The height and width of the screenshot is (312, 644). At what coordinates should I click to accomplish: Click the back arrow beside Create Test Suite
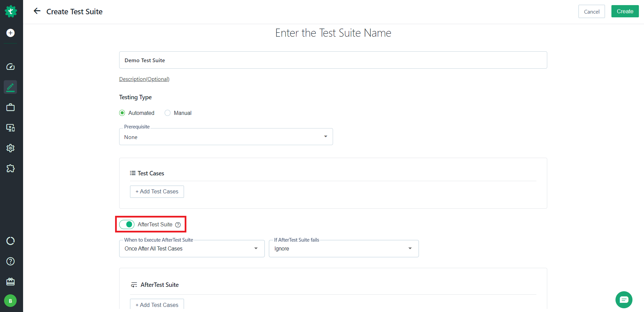[x=37, y=11]
